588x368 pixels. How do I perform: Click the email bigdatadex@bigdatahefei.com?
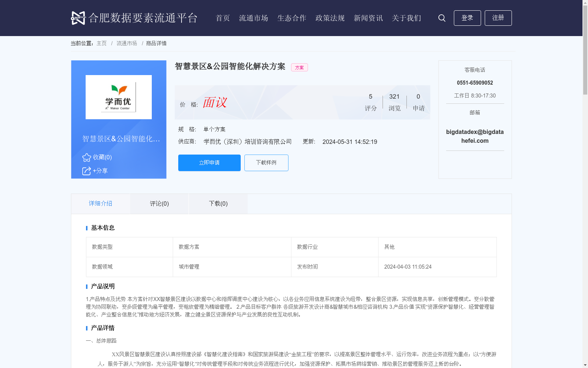point(475,136)
